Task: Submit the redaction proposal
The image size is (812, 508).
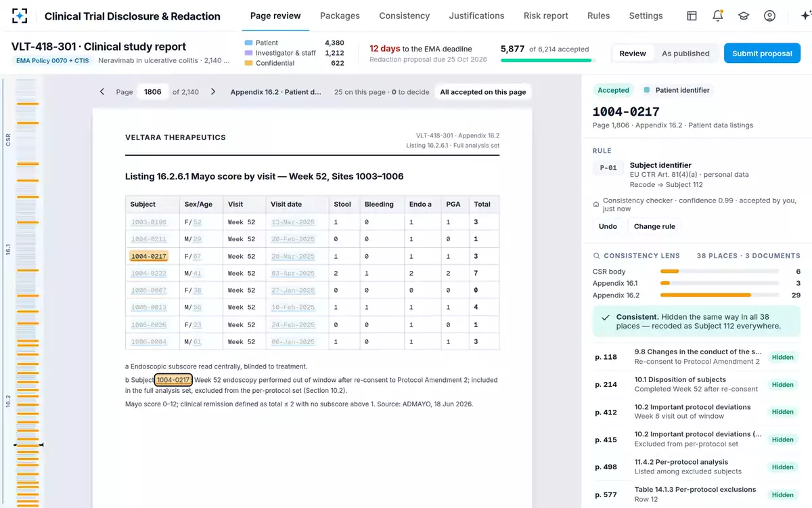Action: [x=762, y=54]
